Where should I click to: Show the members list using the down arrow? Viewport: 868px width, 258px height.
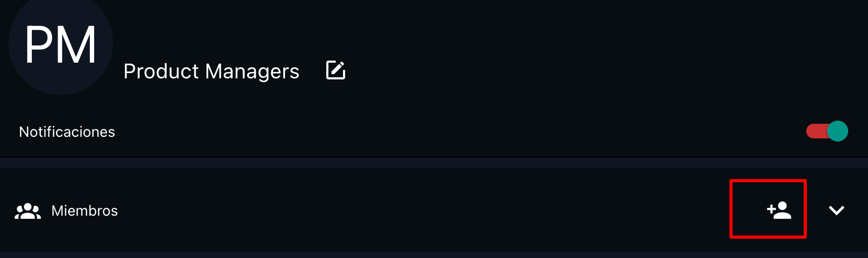pyautogui.click(x=837, y=210)
